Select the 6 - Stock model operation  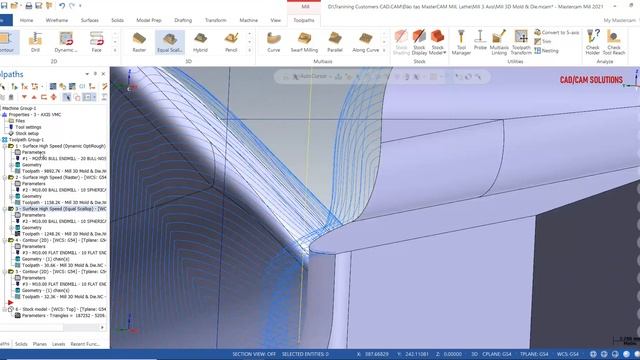[60, 309]
